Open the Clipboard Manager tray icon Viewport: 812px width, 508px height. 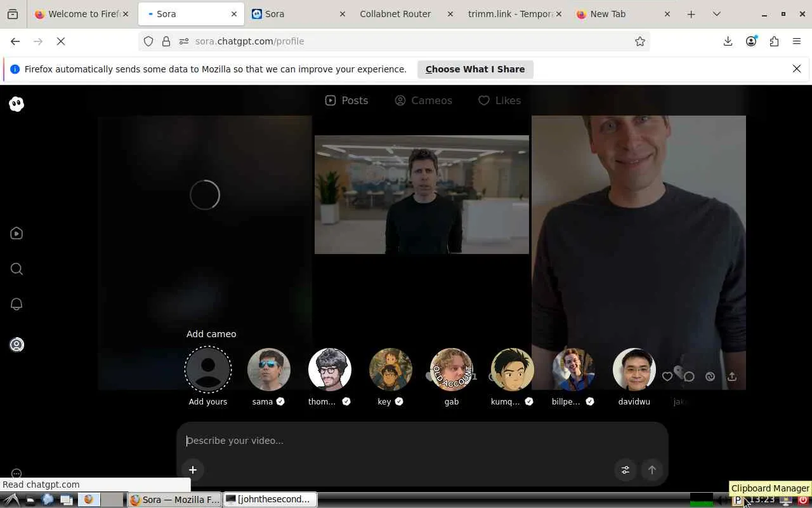coord(737,500)
